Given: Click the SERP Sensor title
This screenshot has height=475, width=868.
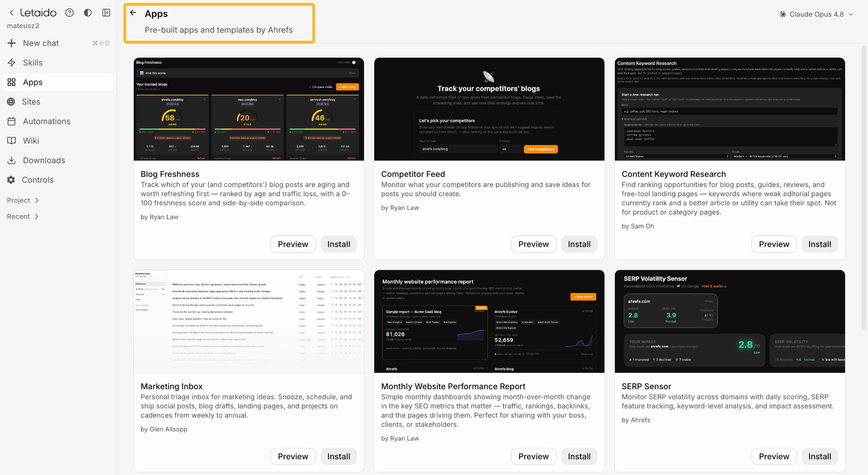Looking at the screenshot, I should click(646, 386).
